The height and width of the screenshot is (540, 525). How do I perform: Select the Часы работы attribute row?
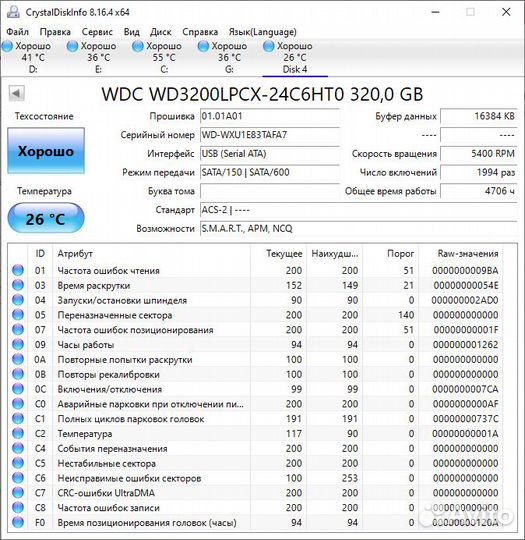(256, 344)
